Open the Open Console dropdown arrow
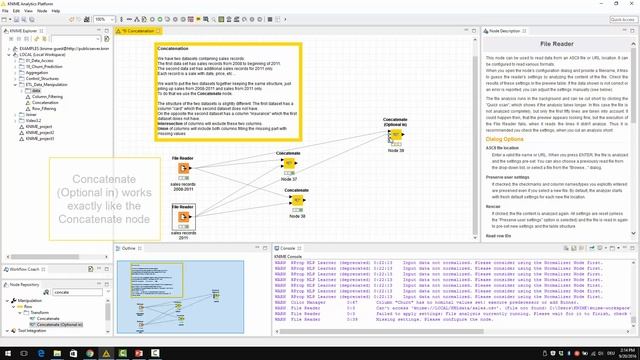640x360 pixels. click(618, 248)
